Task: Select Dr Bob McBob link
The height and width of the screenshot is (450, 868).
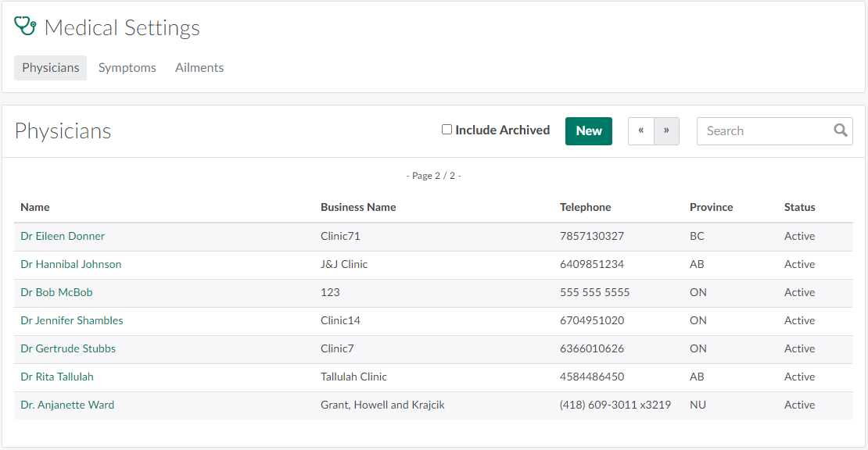Action: (x=56, y=292)
